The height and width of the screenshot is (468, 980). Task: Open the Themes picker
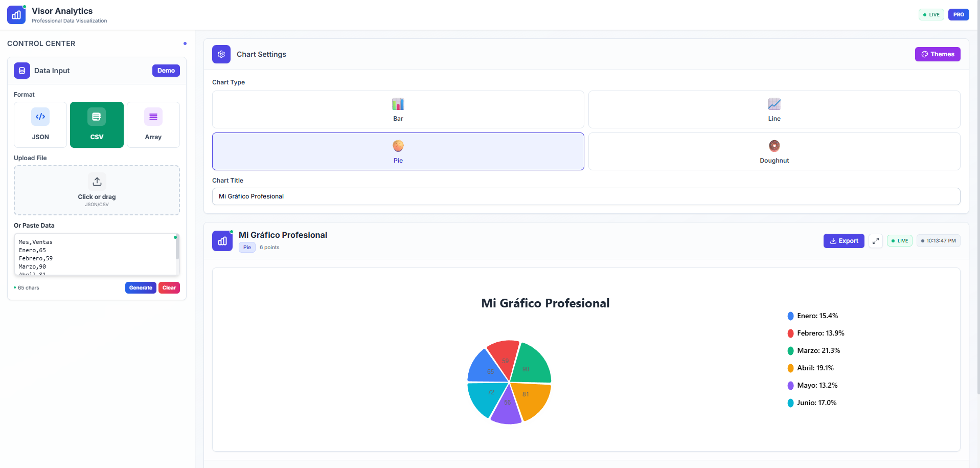(937, 54)
